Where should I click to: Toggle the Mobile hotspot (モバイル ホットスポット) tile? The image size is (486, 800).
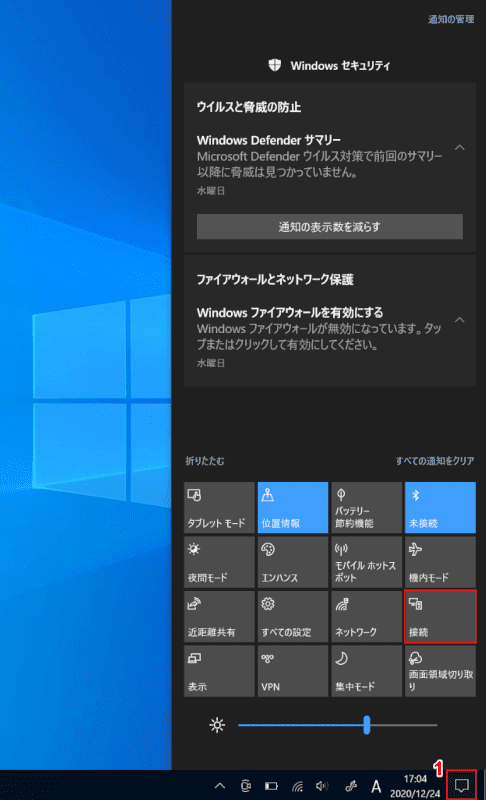pos(367,562)
